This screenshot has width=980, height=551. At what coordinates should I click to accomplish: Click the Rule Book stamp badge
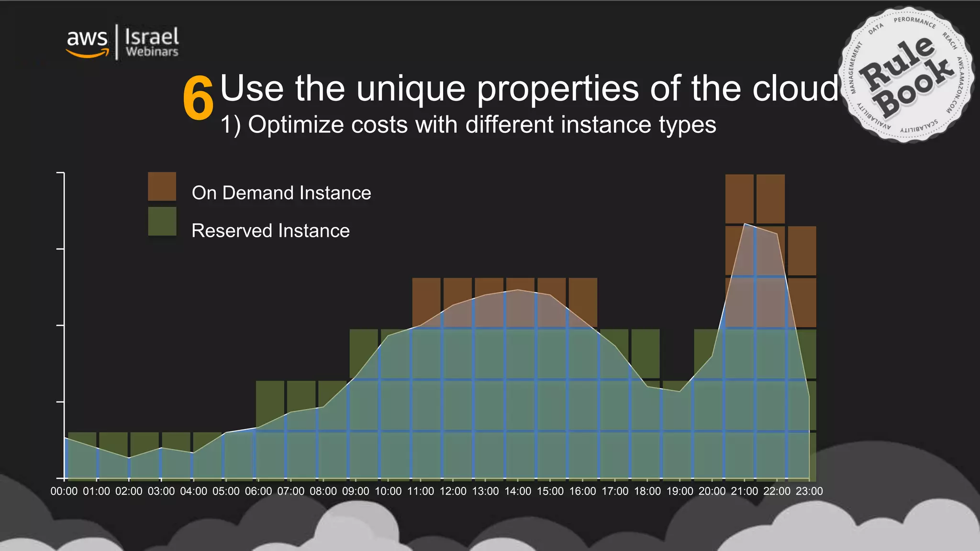(906, 75)
